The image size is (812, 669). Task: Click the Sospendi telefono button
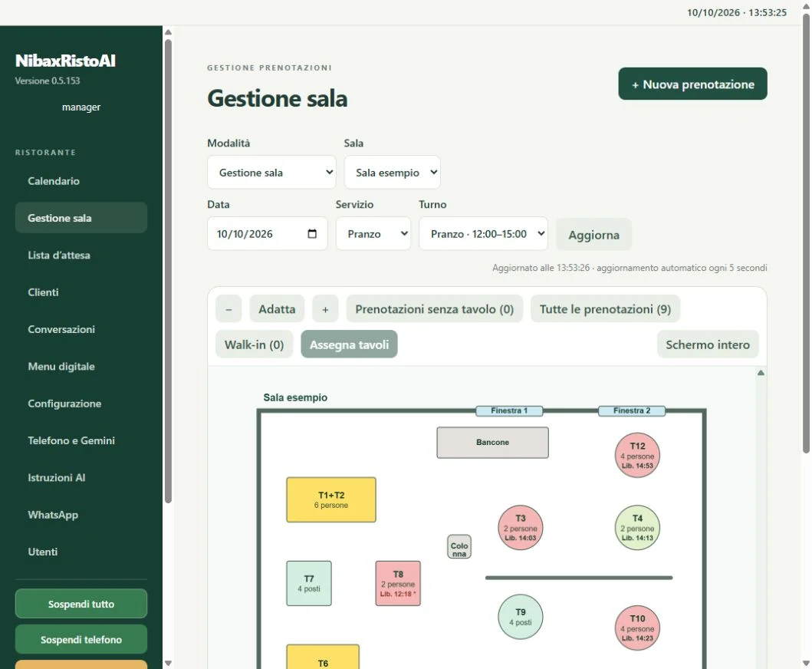[81, 639]
